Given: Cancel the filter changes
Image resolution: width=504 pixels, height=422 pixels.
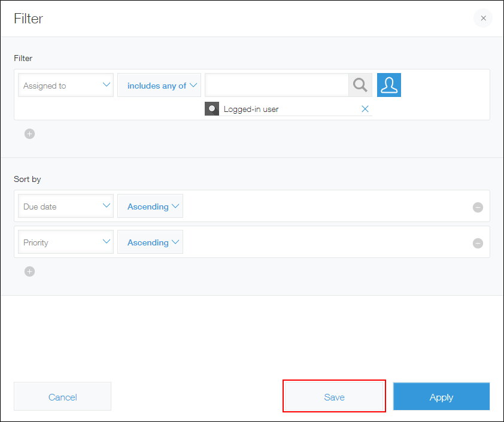Looking at the screenshot, I should pyautogui.click(x=62, y=396).
